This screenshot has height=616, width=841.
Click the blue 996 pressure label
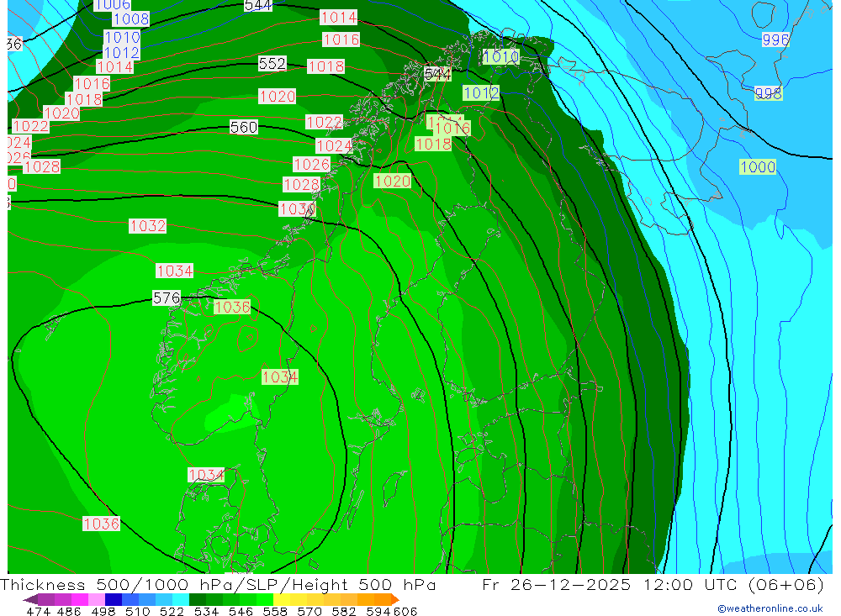pyautogui.click(x=775, y=39)
